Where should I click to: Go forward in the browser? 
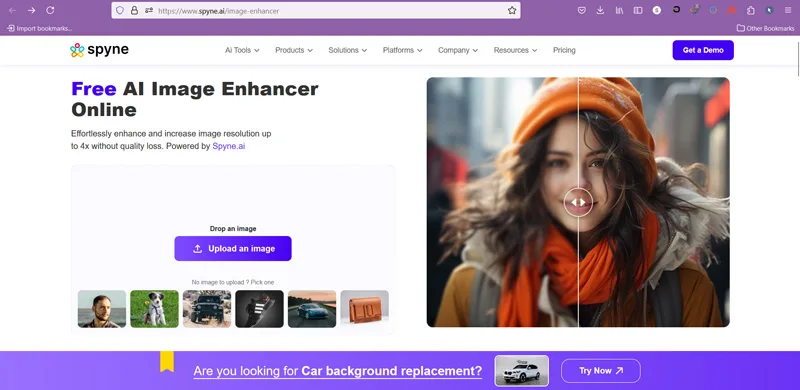(31, 10)
